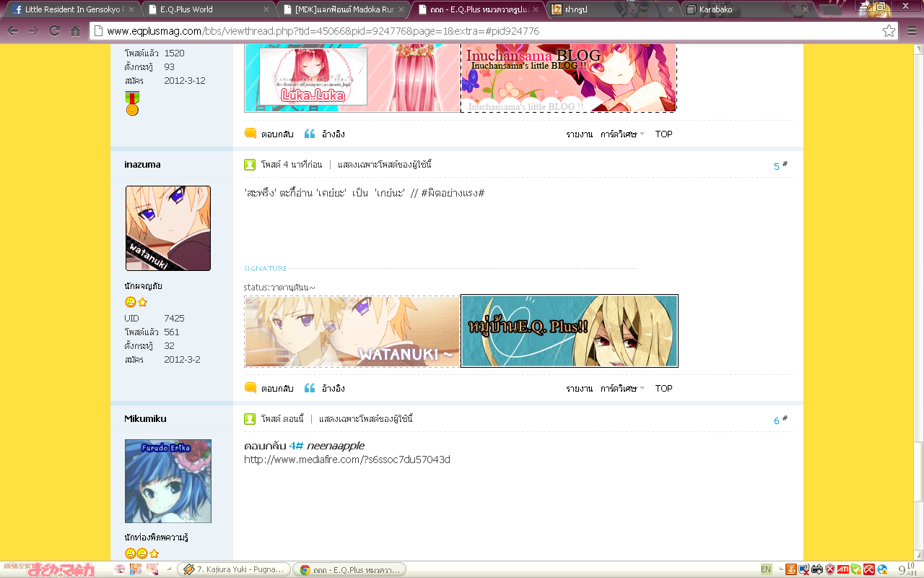Go back with the browser back arrow

point(12,31)
